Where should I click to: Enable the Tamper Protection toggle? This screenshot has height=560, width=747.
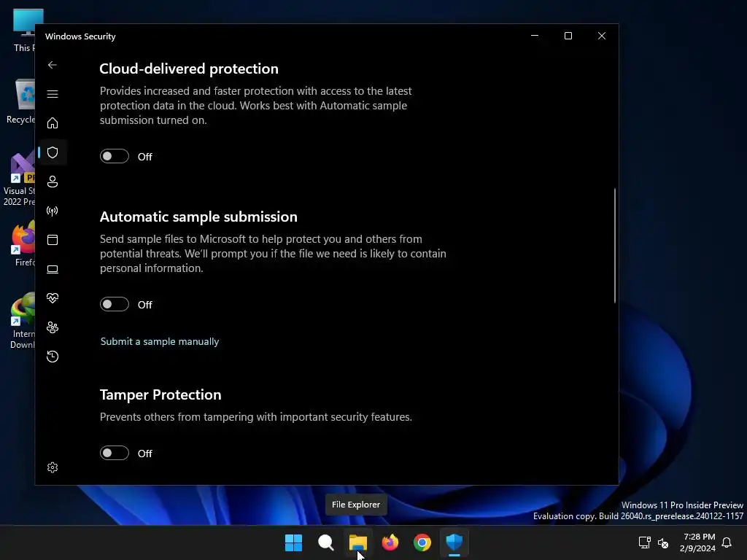(115, 453)
